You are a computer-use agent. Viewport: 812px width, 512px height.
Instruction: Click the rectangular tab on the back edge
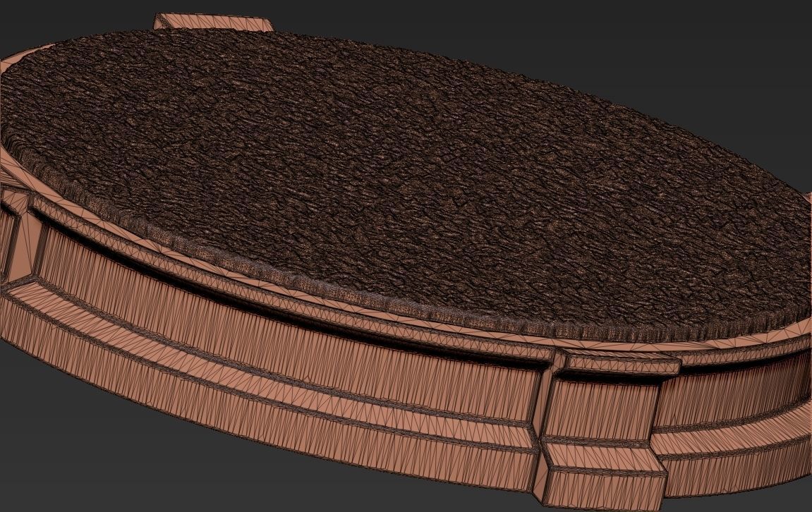[x=213, y=22]
